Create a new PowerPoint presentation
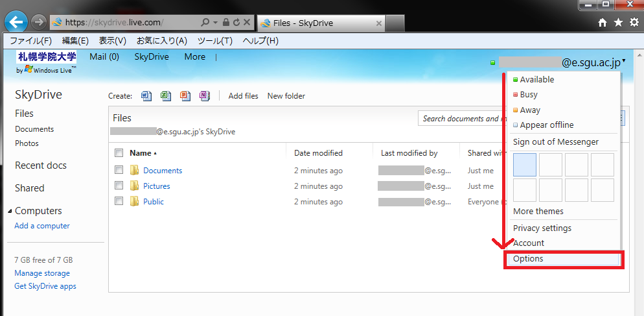 point(185,96)
